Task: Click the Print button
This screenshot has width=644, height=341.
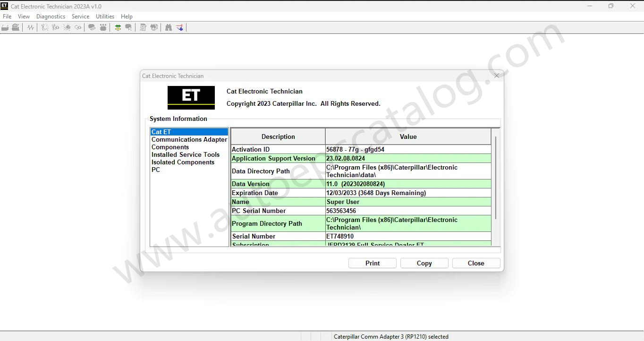Action: pyautogui.click(x=373, y=263)
